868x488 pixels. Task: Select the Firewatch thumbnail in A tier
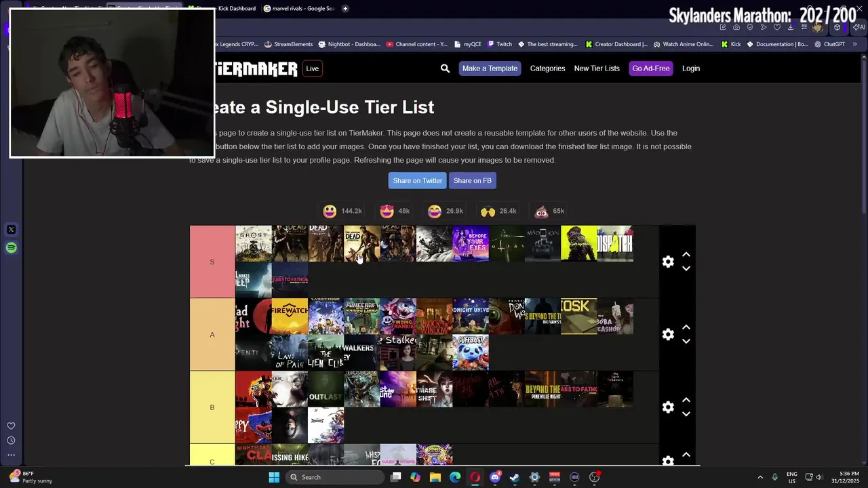(x=290, y=316)
